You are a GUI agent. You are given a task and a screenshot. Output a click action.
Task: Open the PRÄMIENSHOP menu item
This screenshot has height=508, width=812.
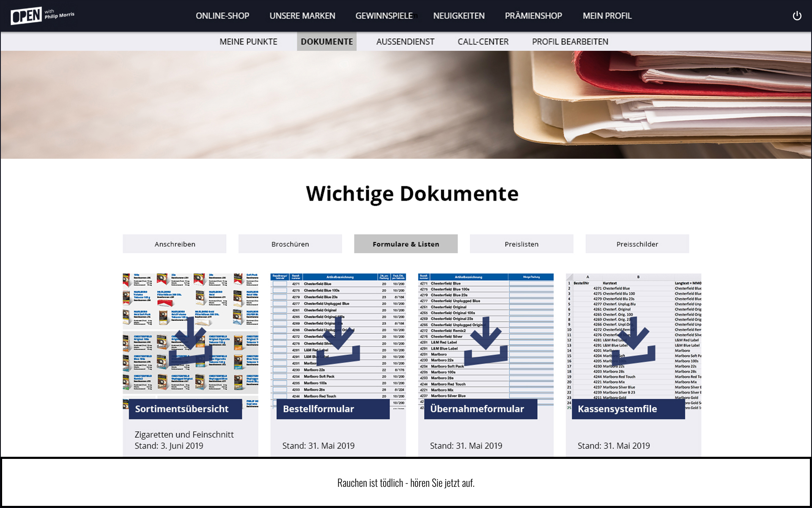coord(533,16)
